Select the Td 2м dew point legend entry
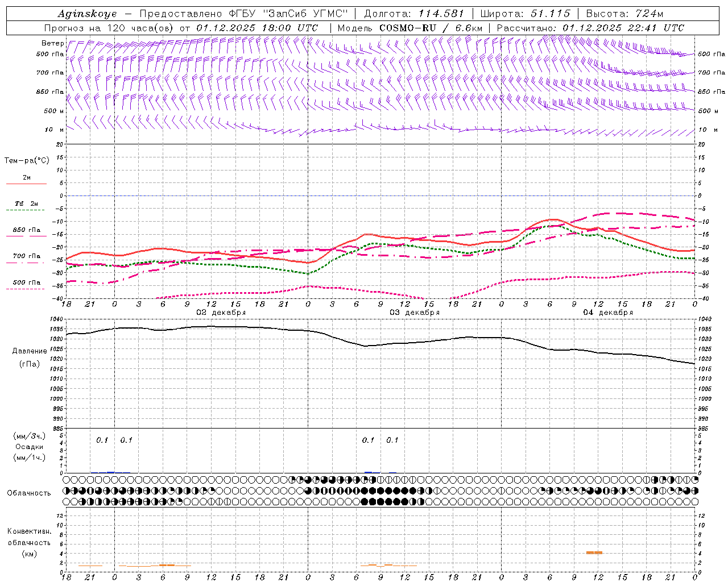728x582 pixels. point(26,203)
